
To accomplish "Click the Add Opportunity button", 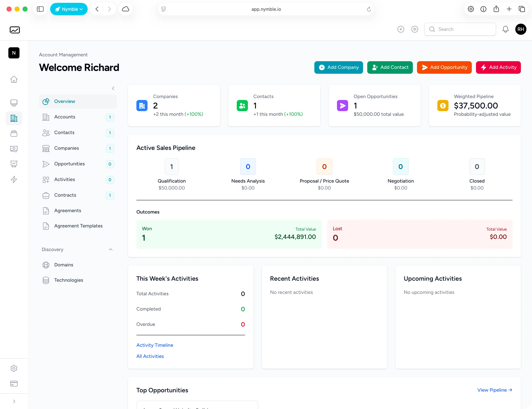I will click(x=444, y=67).
